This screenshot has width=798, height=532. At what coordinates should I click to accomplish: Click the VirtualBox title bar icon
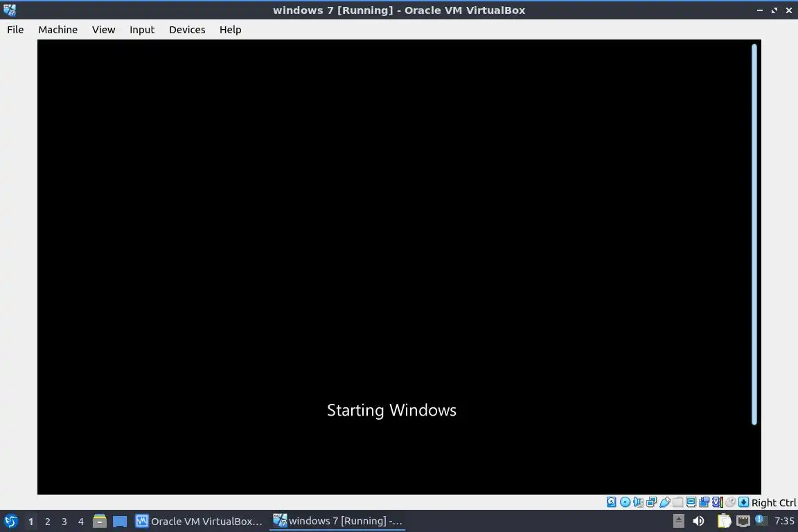click(9, 10)
